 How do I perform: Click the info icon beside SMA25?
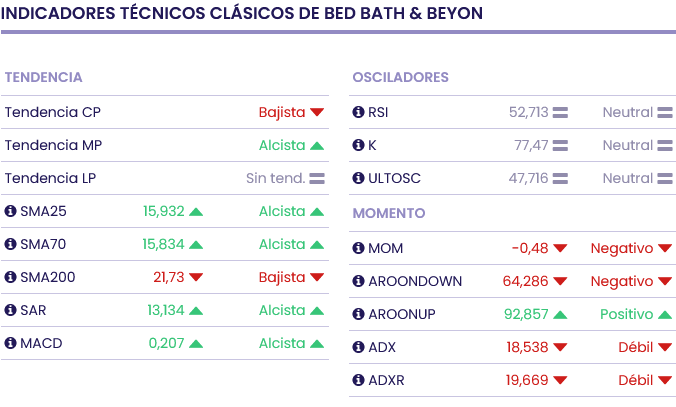tap(10, 211)
